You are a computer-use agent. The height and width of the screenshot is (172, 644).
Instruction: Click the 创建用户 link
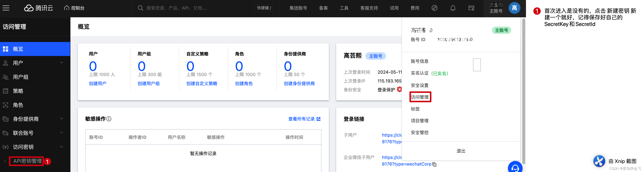coord(98,83)
